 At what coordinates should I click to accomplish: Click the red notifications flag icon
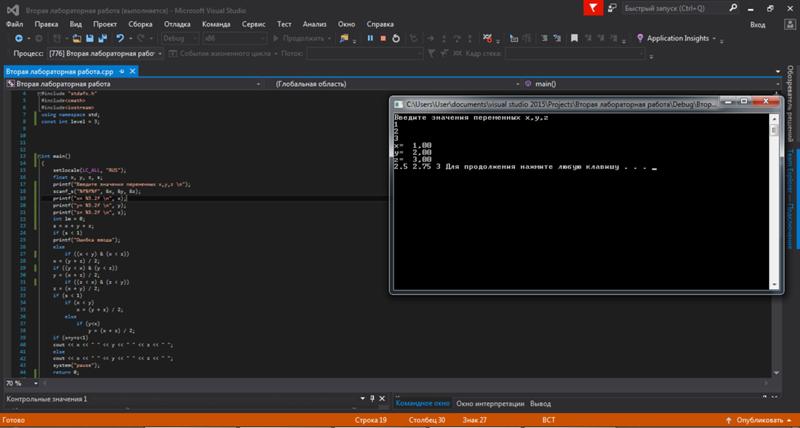tap(593, 8)
